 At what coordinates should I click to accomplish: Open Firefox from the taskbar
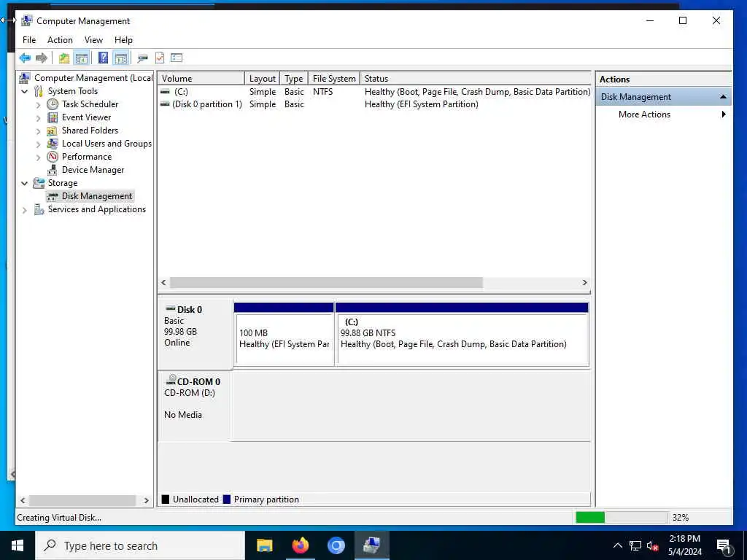click(x=300, y=545)
